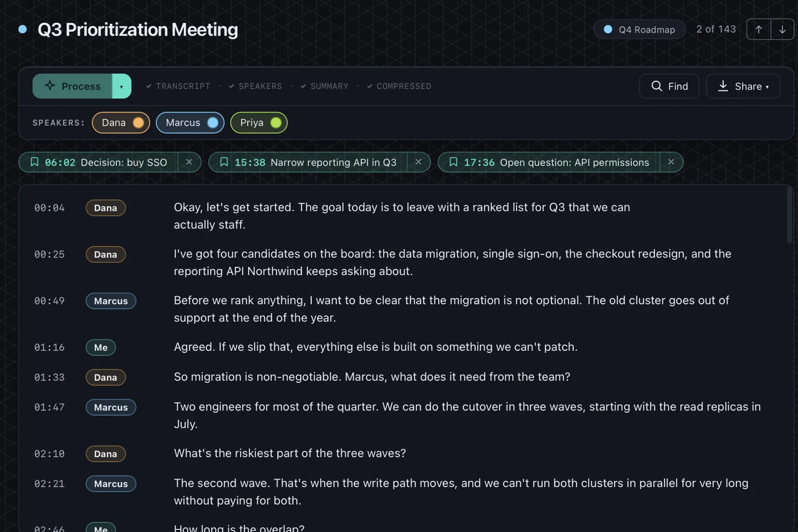Click Priya's green color swatch
The height and width of the screenshot is (532, 798).
click(276, 122)
